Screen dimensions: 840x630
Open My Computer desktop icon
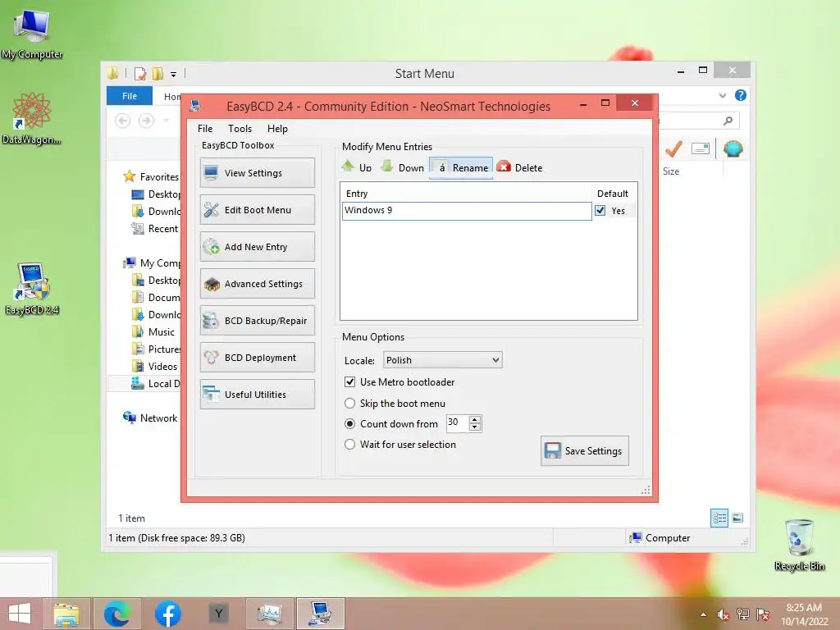point(32,34)
